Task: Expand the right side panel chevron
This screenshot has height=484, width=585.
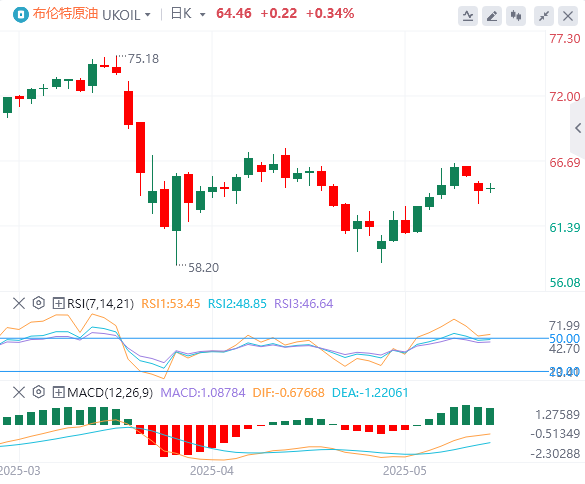Action: tap(578, 128)
